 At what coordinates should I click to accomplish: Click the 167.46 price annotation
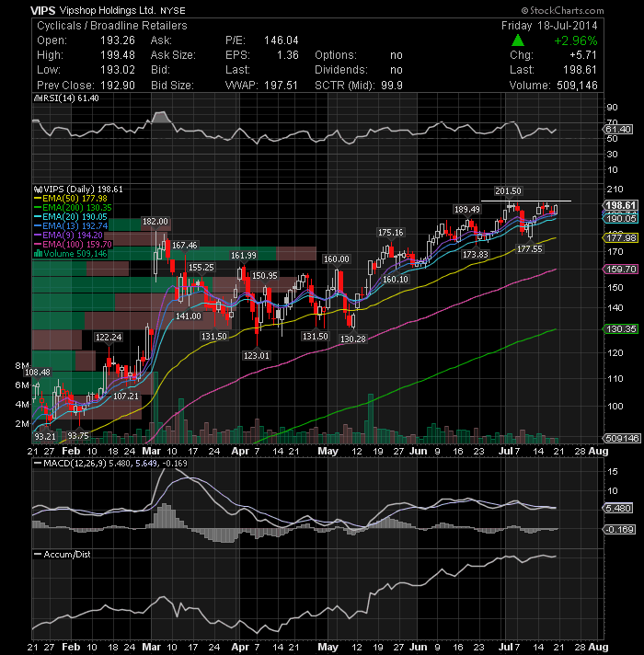[185, 246]
